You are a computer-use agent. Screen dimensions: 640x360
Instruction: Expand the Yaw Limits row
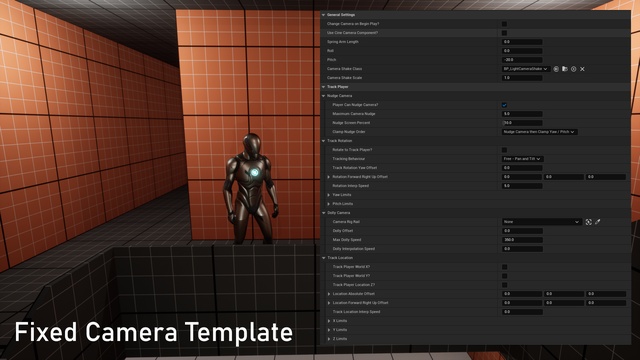pos(329,195)
